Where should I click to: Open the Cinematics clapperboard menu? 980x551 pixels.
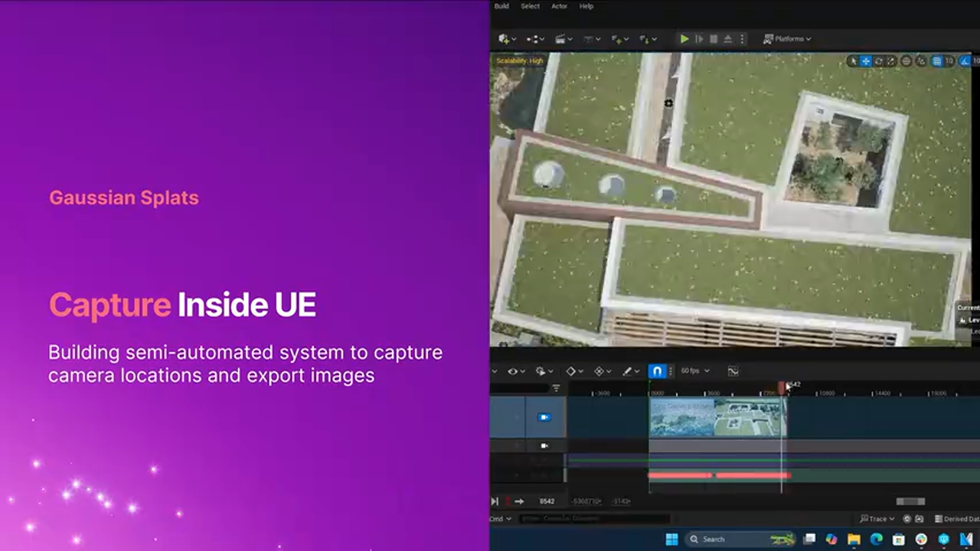tap(561, 38)
